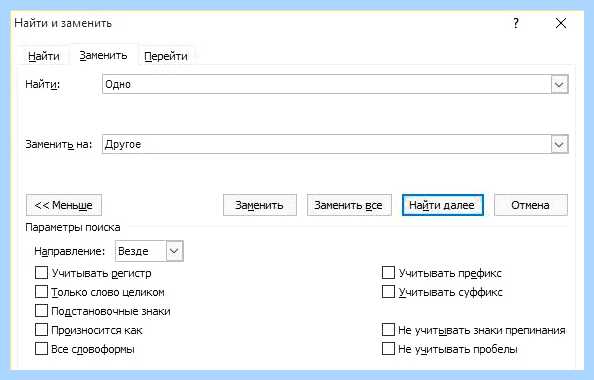Image resolution: width=594 pixels, height=380 pixels.
Task: Enable the Подстановочные знаки checkbox
Action: (41, 311)
